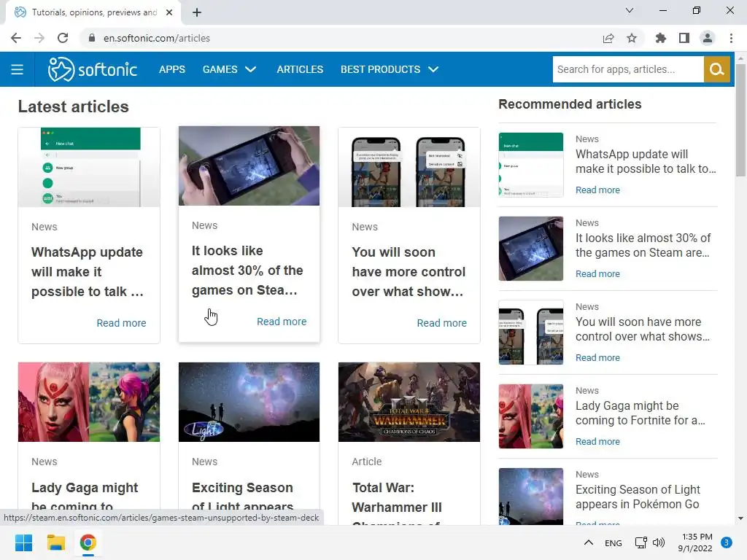The image size is (747, 560).
Task: Read more on WhatsApp update card
Action: [x=121, y=323]
